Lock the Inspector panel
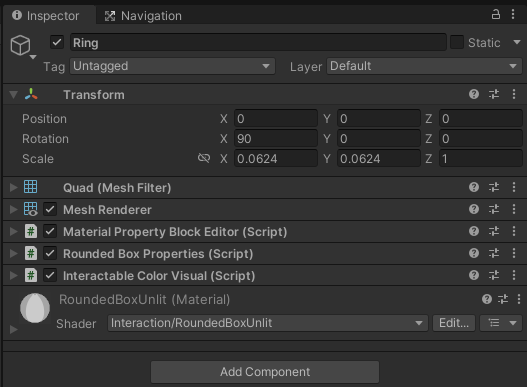 (496, 14)
